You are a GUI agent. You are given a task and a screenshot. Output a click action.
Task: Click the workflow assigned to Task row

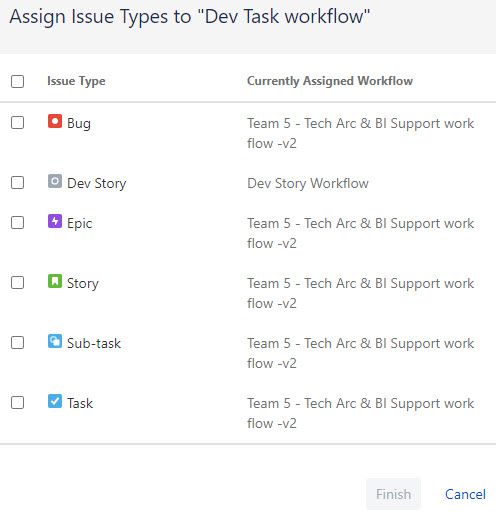point(361,413)
